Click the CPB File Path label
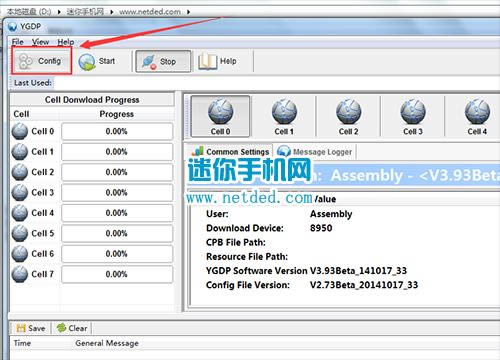The width and height of the screenshot is (500, 360). click(236, 242)
